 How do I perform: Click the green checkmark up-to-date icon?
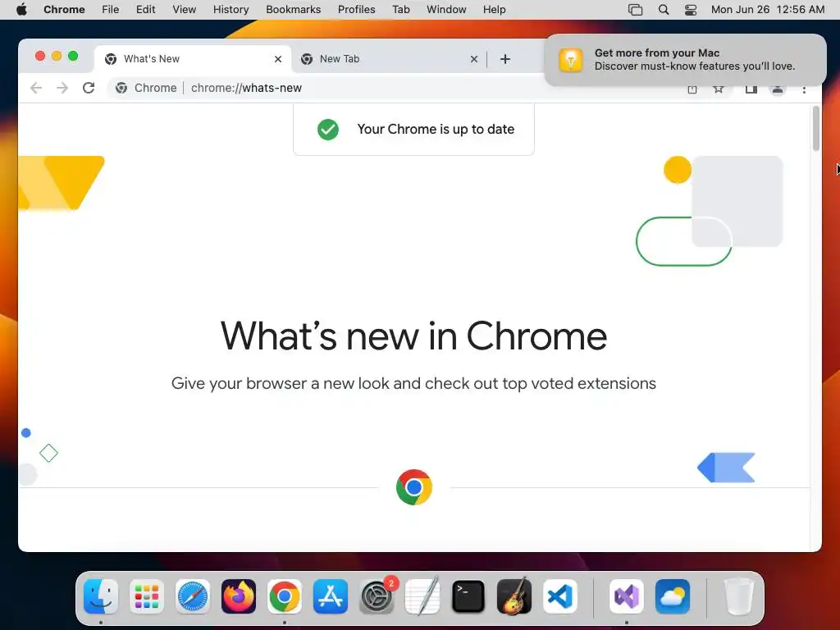click(x=328, y=129)
